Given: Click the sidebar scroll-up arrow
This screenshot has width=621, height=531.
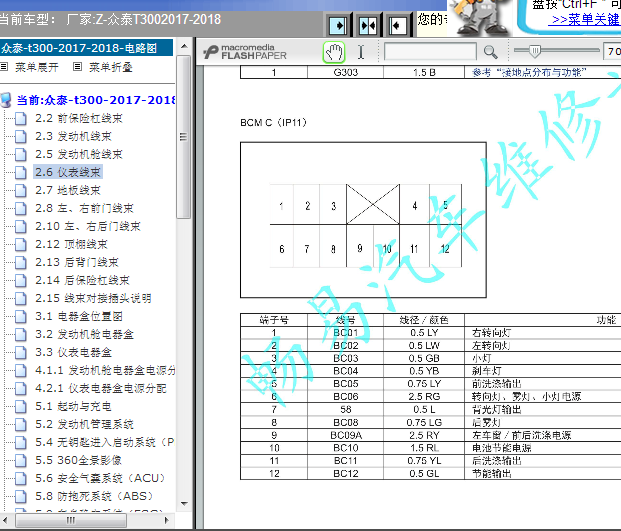Looking at the screenshot, I should 184,46.
